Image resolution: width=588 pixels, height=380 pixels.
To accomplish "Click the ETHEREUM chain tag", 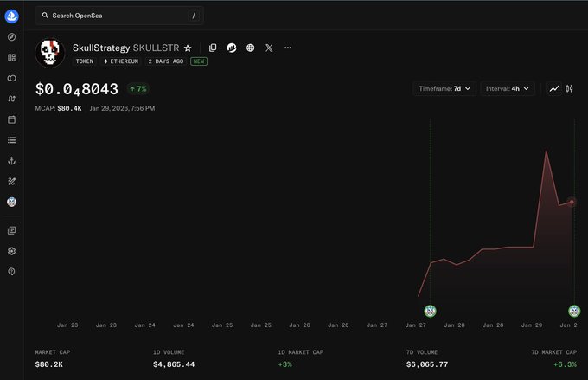I will click(x=121, y=61).
